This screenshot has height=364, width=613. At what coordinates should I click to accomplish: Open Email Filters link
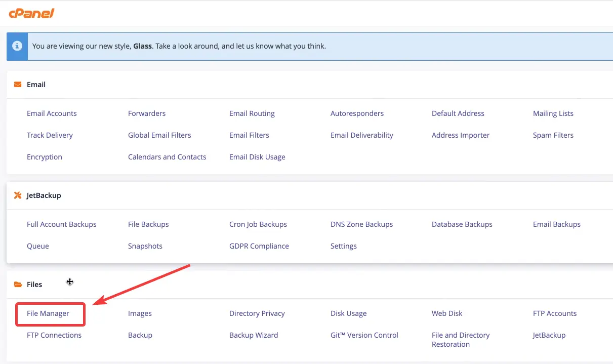point(249,135)
